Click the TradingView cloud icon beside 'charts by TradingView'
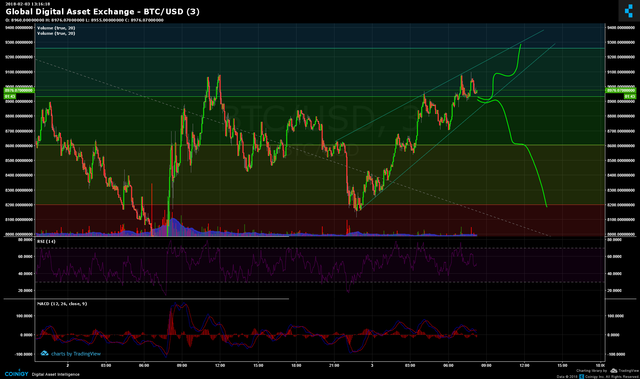 44,353
